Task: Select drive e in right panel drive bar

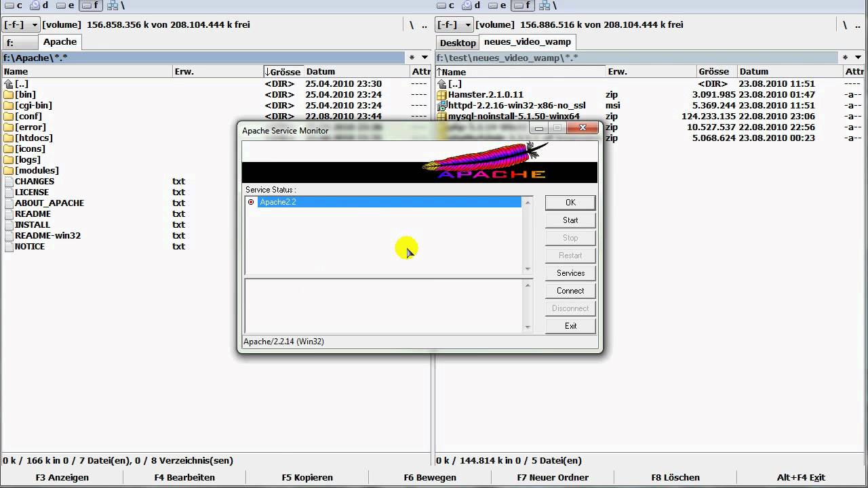Action: 498,5
